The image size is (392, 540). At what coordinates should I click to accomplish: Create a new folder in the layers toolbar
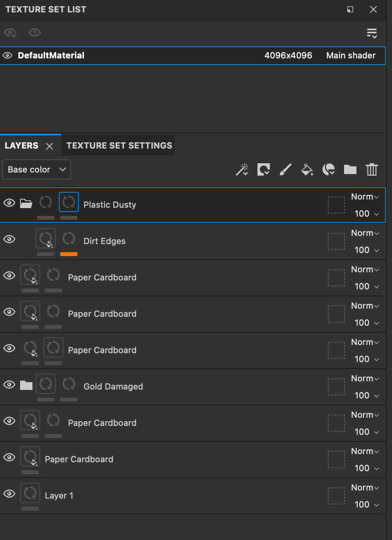click(x=350, y=169)
